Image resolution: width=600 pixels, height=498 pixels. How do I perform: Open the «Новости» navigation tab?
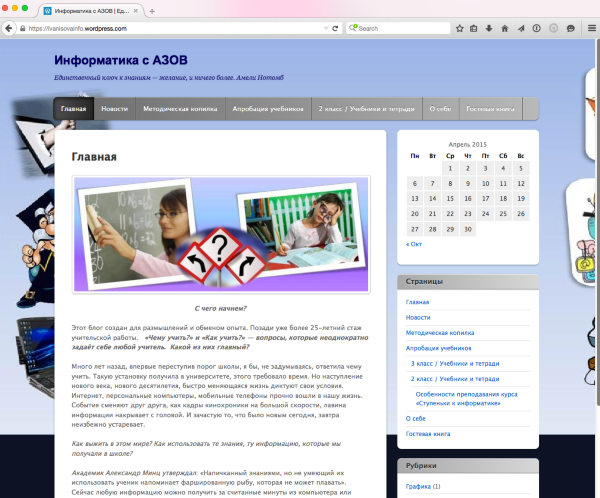[x=115, y=108]
